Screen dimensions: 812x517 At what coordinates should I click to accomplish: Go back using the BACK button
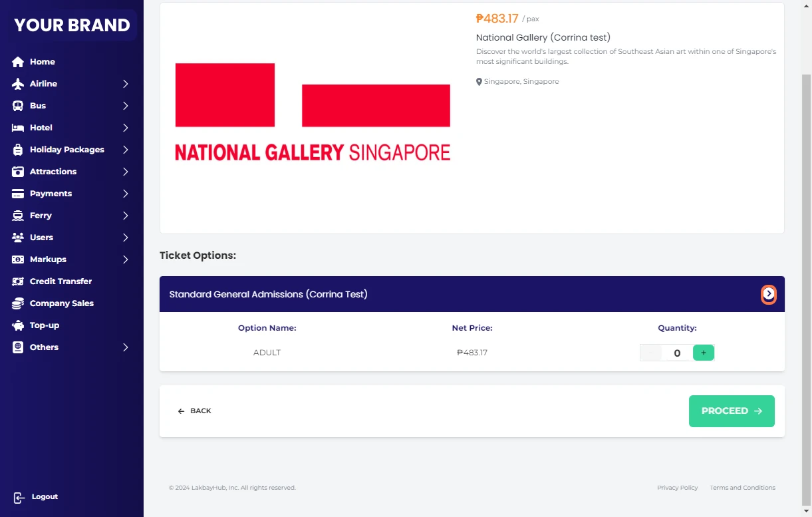click(194, 411)
